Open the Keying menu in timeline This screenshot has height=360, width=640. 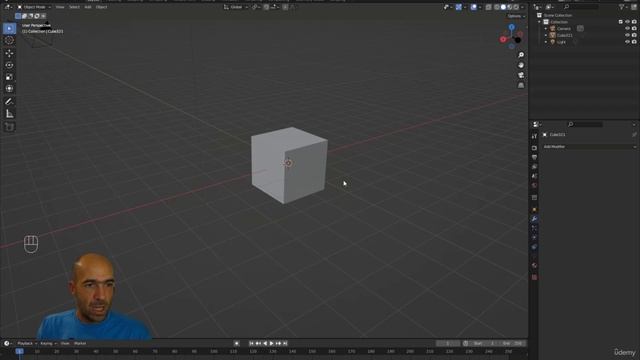(x=47, y=343)
